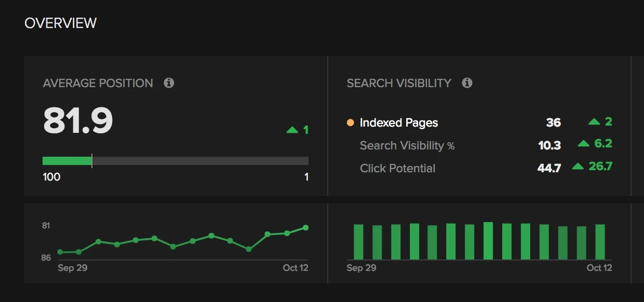
Task: Select last line chart point at Oct 12
Action: click(305, 228)
